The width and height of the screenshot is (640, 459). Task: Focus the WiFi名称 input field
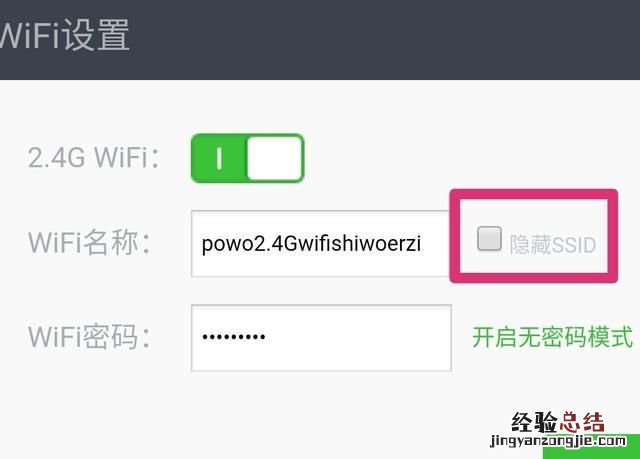coord(321,244)
